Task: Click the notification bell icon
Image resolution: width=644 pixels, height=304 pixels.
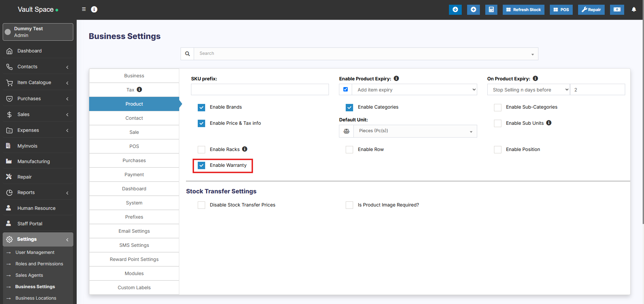Action: coord(634,9)
